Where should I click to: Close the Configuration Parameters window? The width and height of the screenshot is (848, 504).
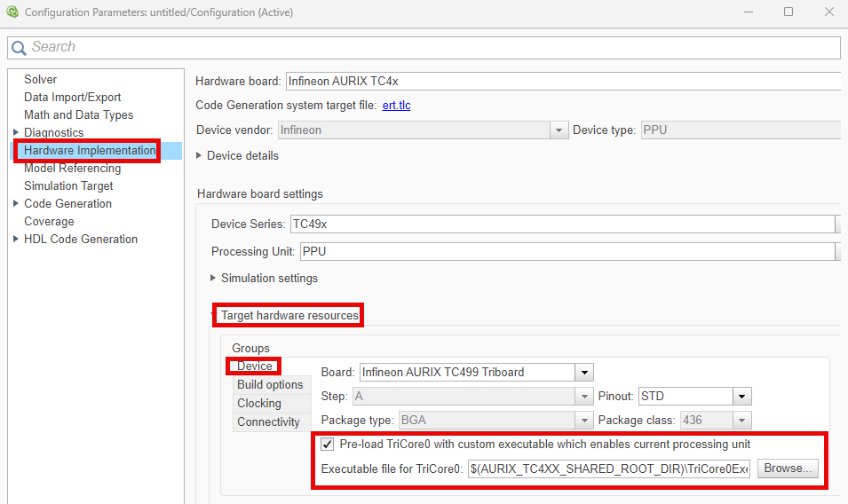click(x=829, y=12)
